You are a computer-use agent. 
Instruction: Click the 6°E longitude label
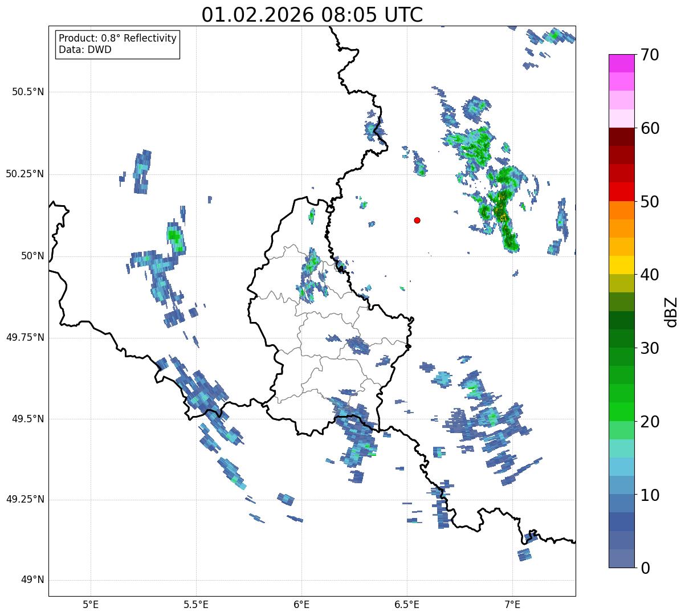(x=301, y=605)
